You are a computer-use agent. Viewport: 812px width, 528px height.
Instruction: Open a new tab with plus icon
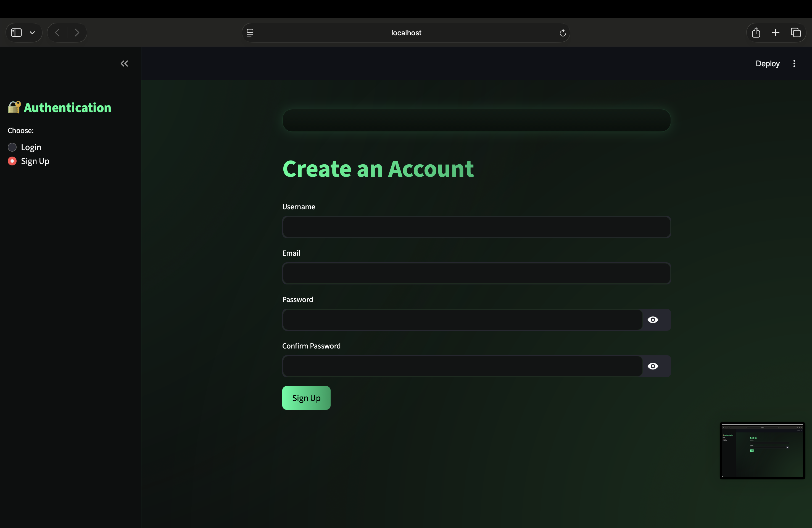tap(776, 33)
